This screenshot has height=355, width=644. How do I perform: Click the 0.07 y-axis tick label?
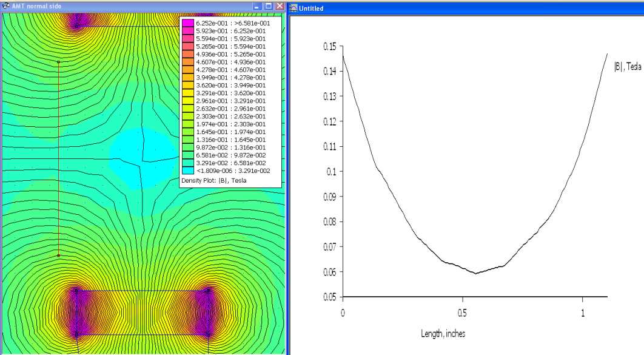[x=330, y=247]
